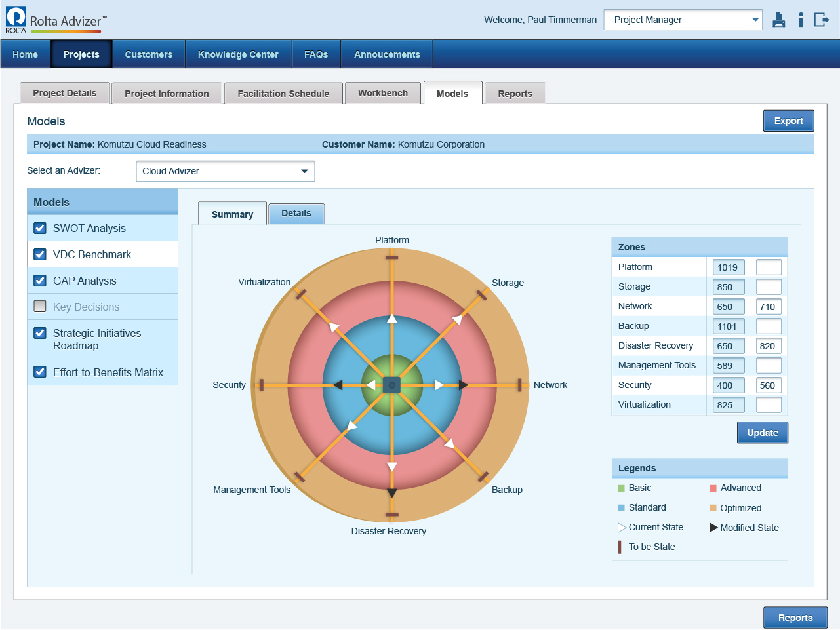
Task: Click the center square of the radar chart
Action: click(x=392, y=385)
